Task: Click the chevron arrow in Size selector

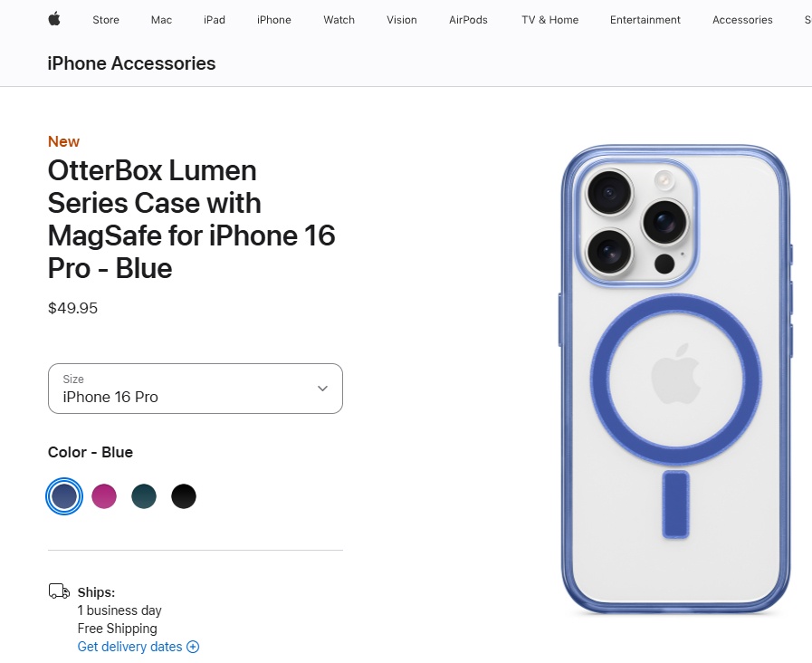Action: click(x=322, y=389)
